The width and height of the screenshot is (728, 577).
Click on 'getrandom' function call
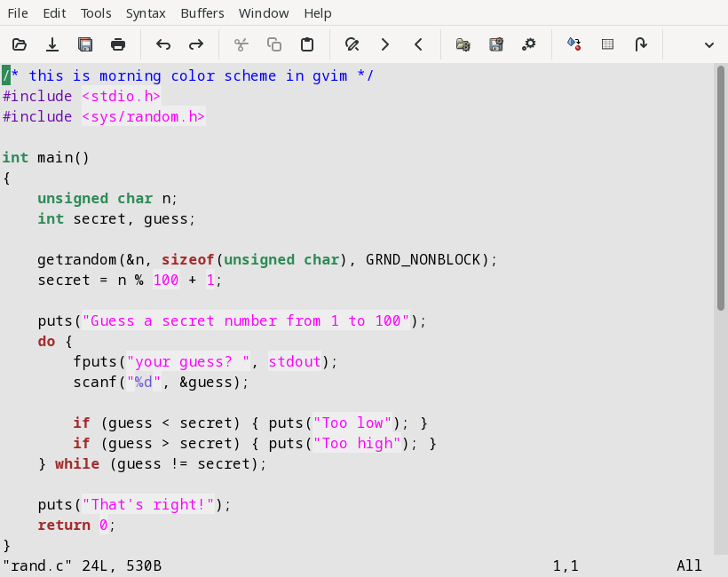[77, 259]
